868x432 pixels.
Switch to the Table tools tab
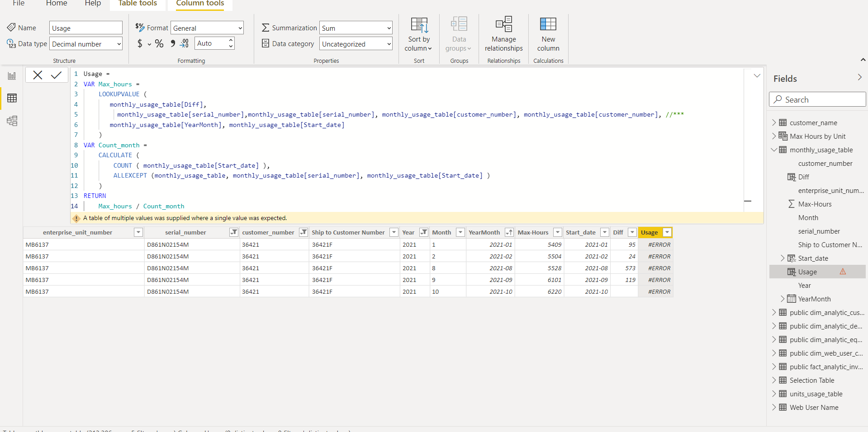[138, 4]
